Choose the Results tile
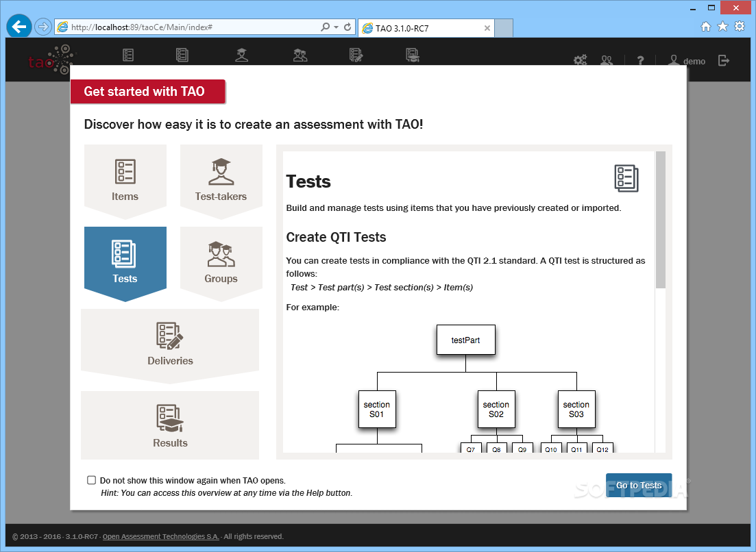 170,425
